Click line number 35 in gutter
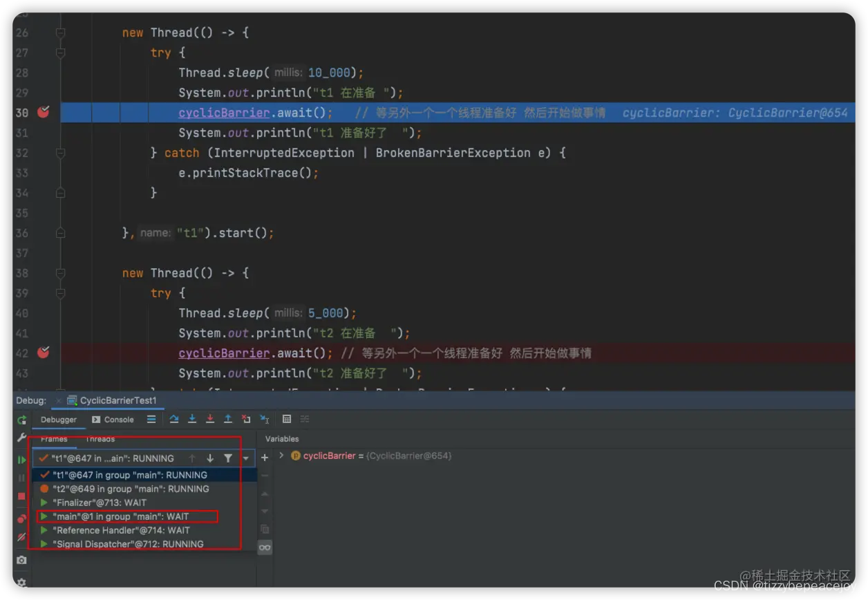The height and width of the screenshot is (600, 868). pos(22,213)
